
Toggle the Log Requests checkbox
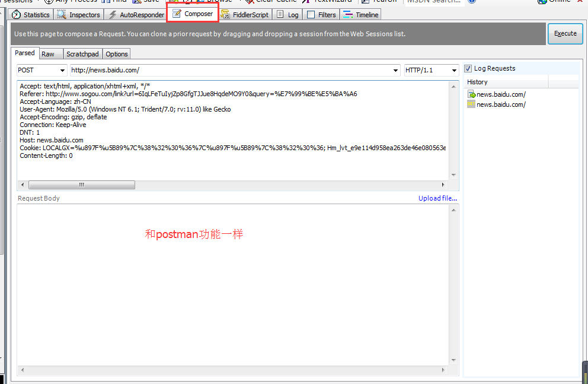coord(468,68)
